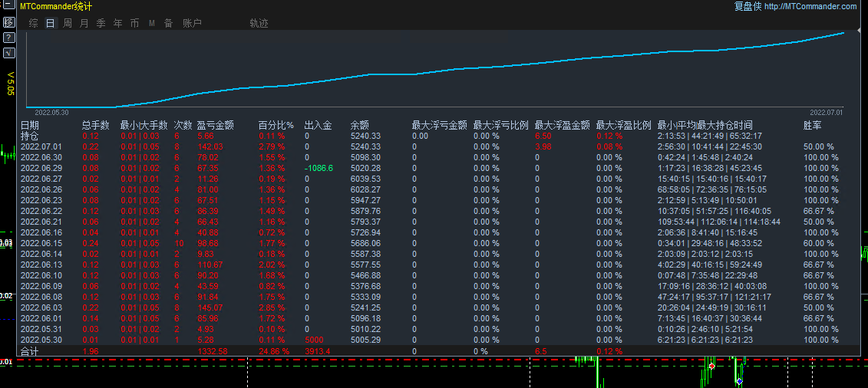The height and width of the screenshot is (388, 868).
Task: Open the http://MTCommander.com link
Action: 810,7
